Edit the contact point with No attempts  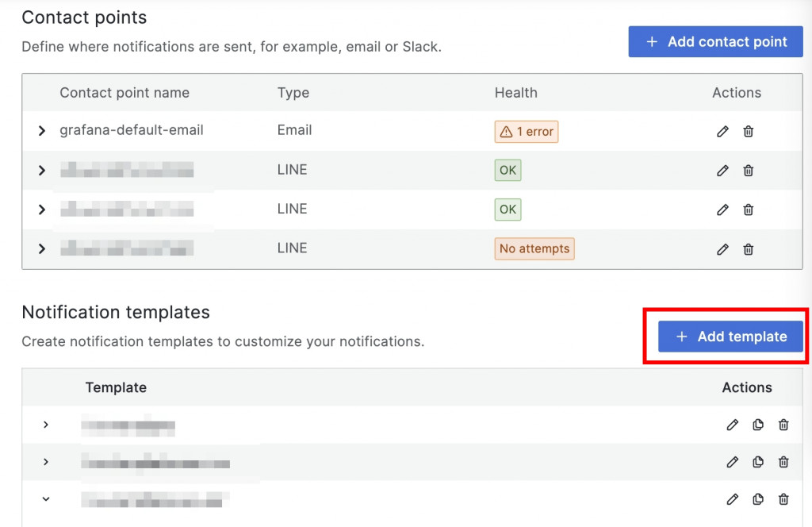pos(722,249)
